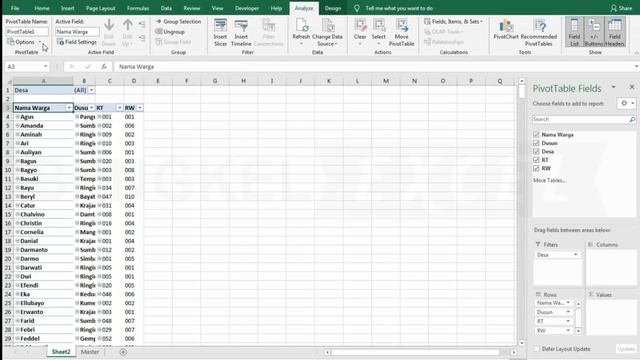
Task: Toggle Field Headers display
Action: 615,32
